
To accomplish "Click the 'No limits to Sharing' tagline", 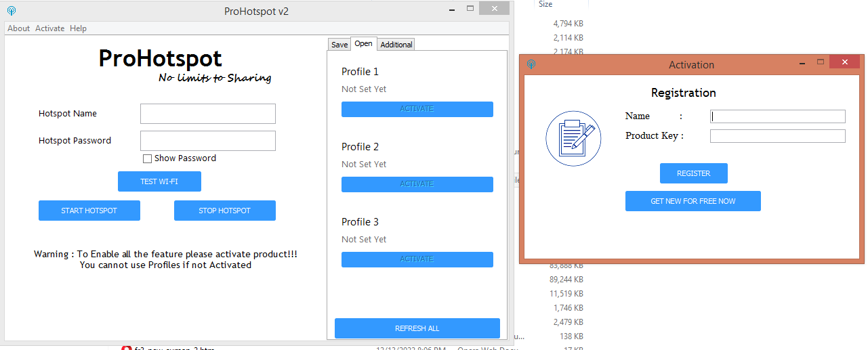I will [215, 78].
